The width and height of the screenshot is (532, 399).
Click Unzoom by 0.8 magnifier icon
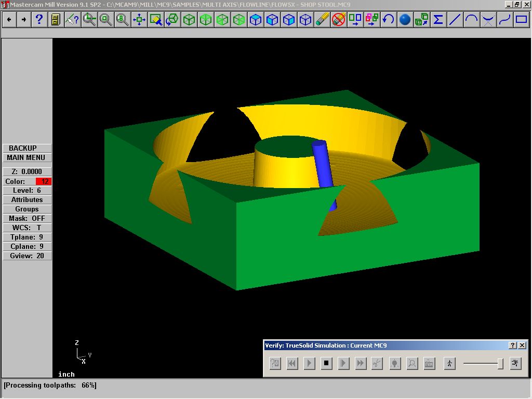(122, 20)
